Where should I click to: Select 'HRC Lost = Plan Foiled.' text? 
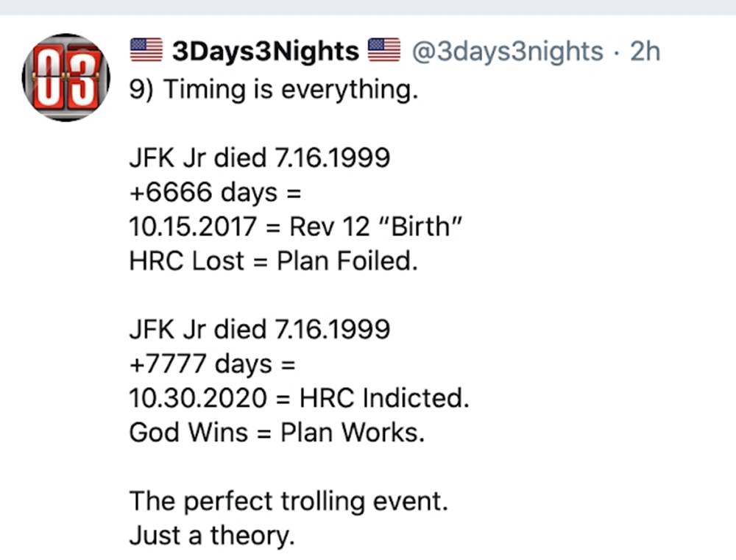[273, 261]
